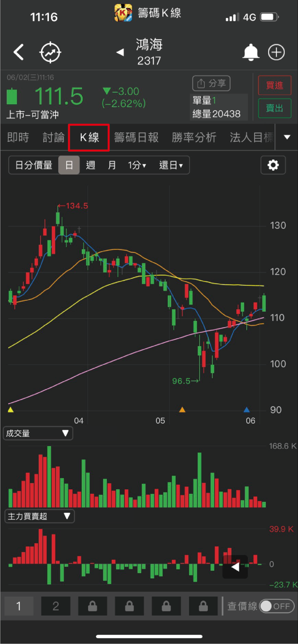
Task: Open the 成交量 indicator dropdown
Action: click(x=38, y=433)
